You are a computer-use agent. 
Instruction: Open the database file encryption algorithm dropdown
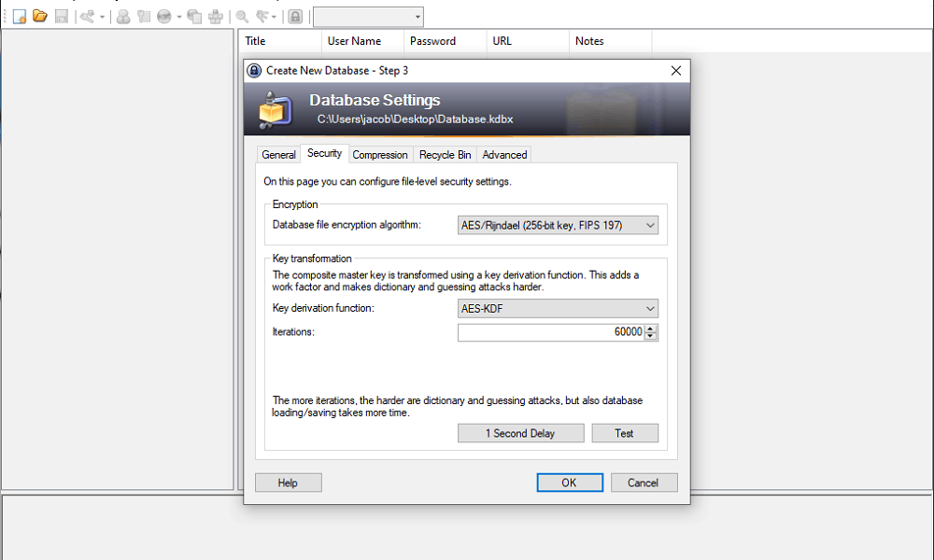pyautogui.click(x=558, y=226)
